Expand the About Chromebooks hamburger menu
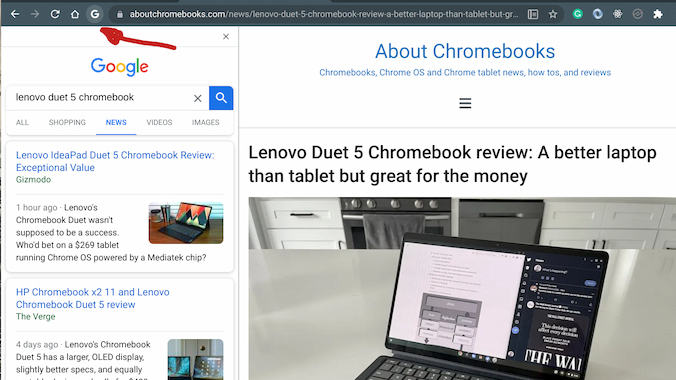Viewport: 676px width, 380px height. click(465, 103)
